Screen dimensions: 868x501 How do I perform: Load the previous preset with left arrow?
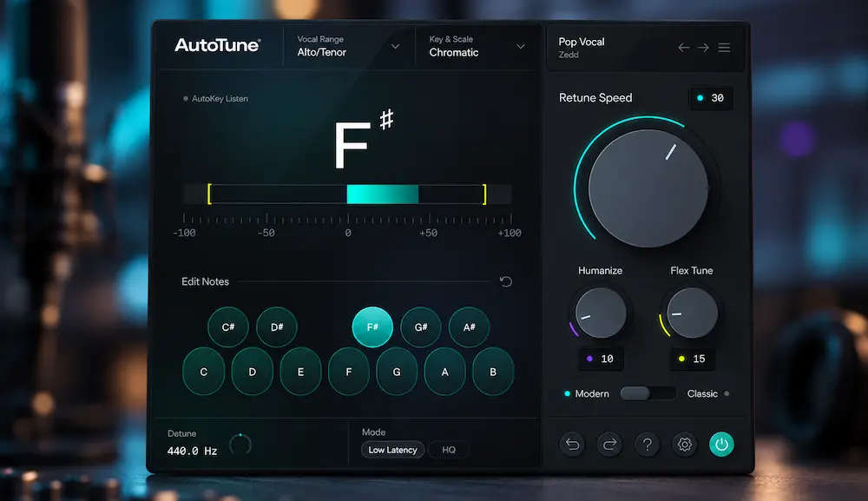click(x=684, y=48)
